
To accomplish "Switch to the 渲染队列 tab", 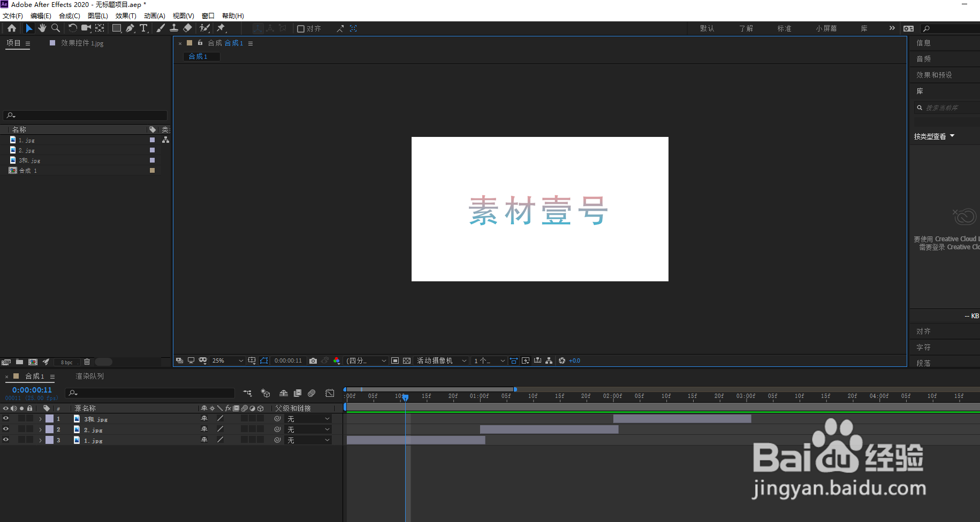I will tap(89, 376).
